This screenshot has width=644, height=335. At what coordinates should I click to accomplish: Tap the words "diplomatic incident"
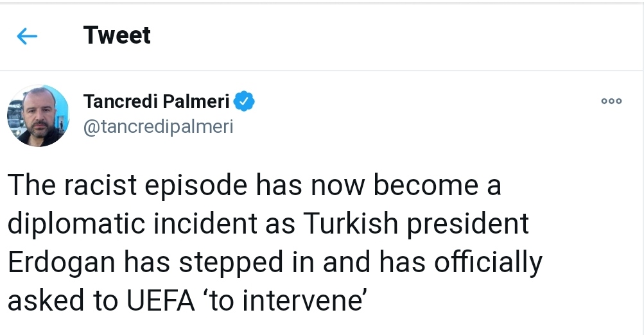(x=132, y=224)
